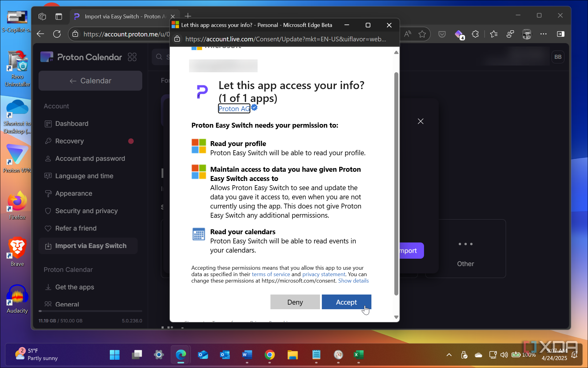Image resolution: width=588 pixels, height=368 pixels.
Task: Click the consent dialog scrollbar up arrow
Action: [396, 52]
